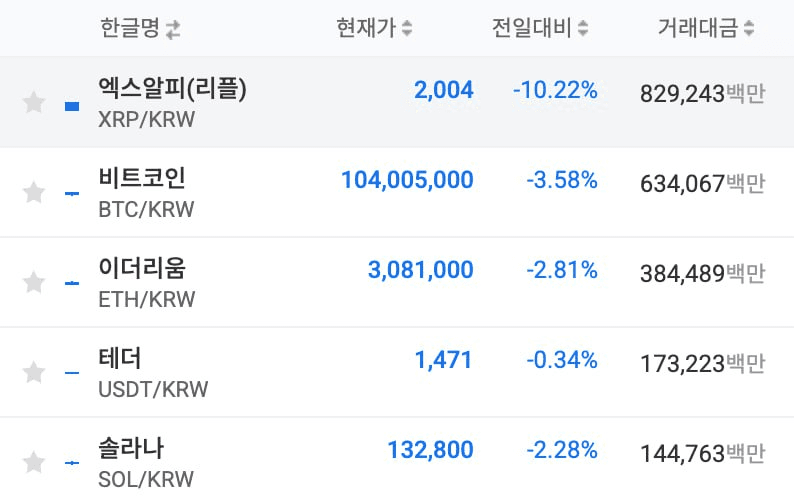Click Tether candle mini chart icon
794x504 pixels.
[72, 373]
